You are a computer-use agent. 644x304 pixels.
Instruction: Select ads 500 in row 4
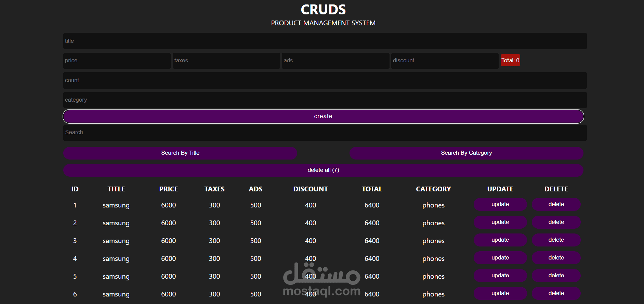(256, 258)
